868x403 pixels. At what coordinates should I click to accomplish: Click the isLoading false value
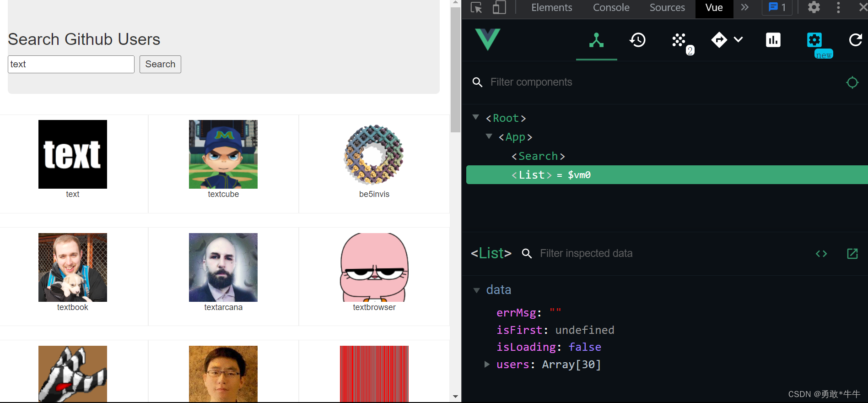pyautogui.click(x=585, y=347)
